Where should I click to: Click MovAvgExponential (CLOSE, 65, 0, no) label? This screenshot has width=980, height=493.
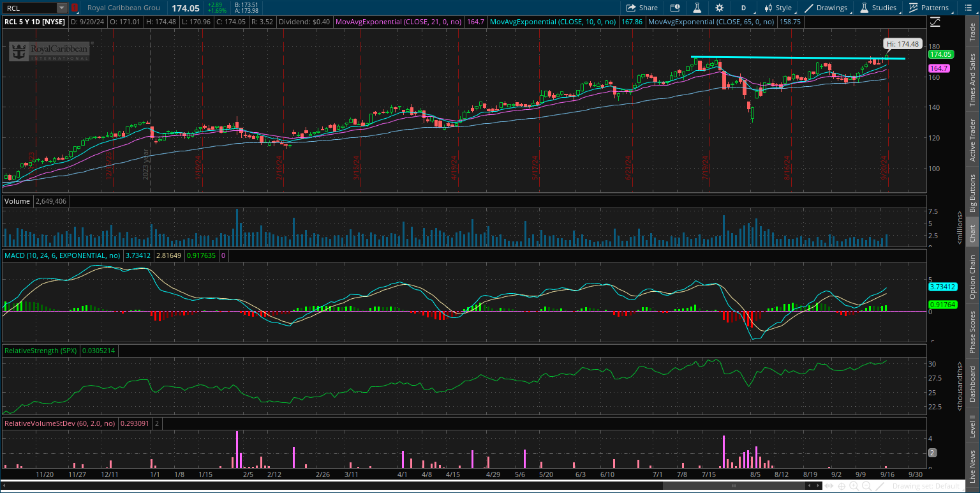711,22
